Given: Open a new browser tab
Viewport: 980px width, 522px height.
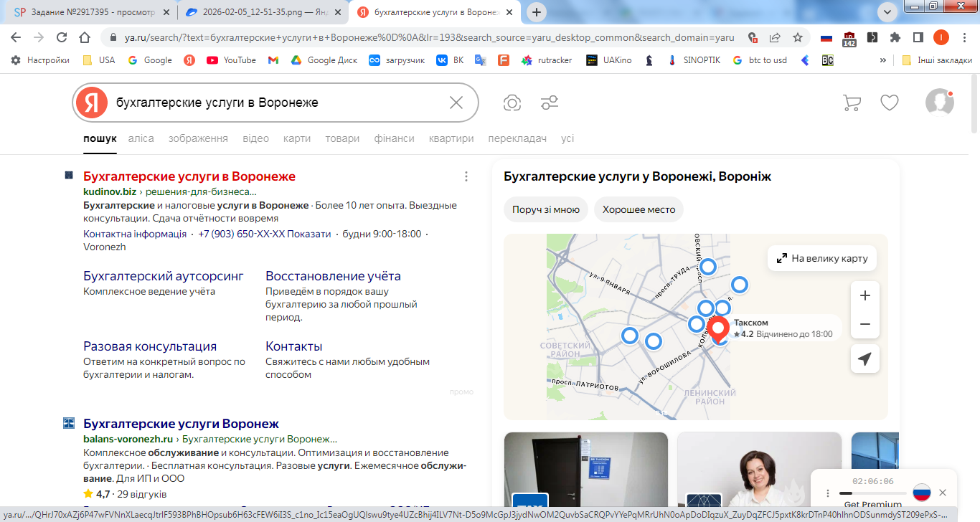Looking at the screenshot, I should pyautogui.click(x=537, y=12).
